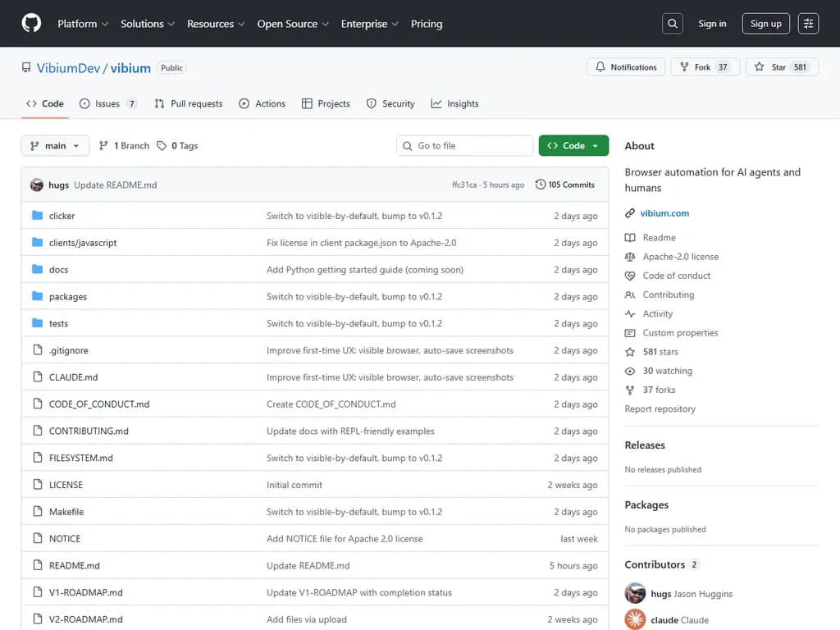840x630 pixels.
Task: Open the clicker folder
Action: [62, 215]
